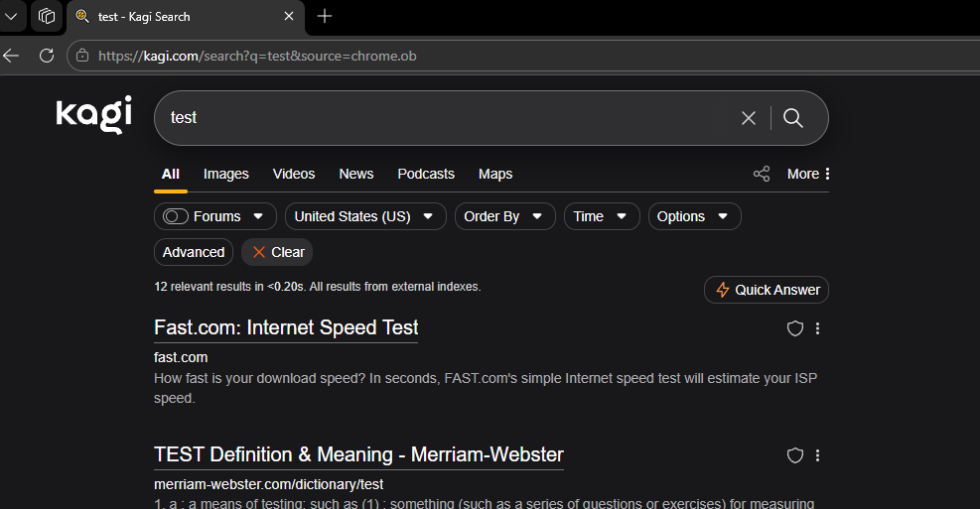The width and height of the screenshot is (980, 509).
Task: Switch to the News tab
Action: (356, 175)
